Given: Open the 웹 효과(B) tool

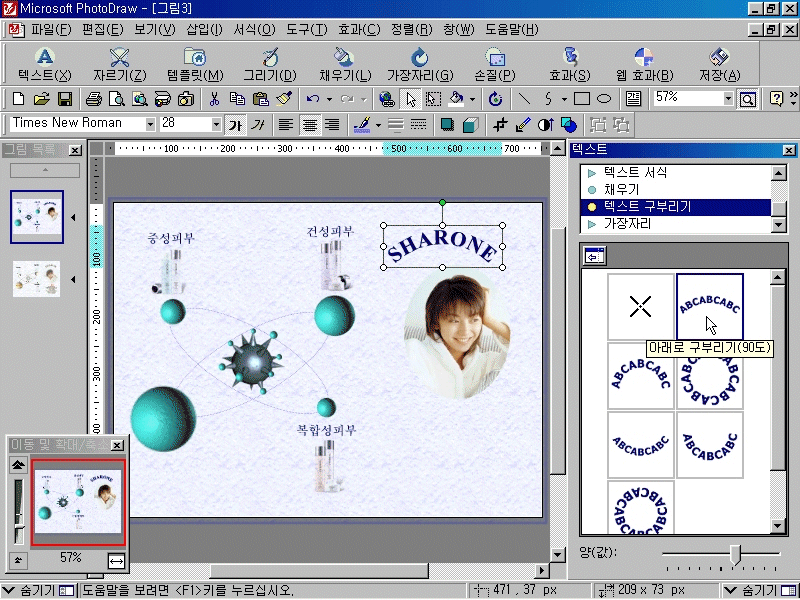Looking at the screenshot, I should pos(644,65).
